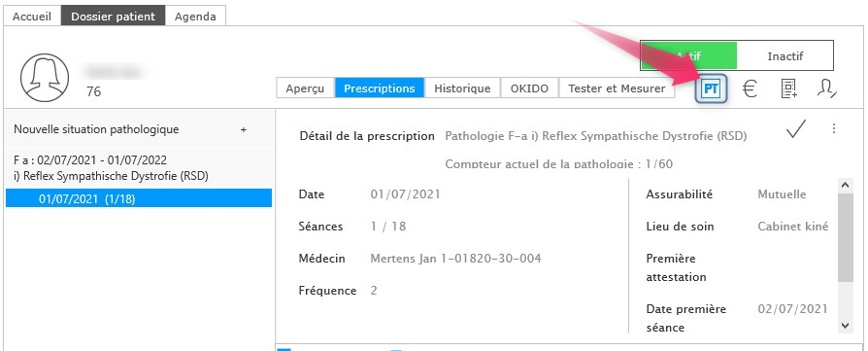
Task: Click the scrollbar down arrow in details
Action: pos(845,326)
